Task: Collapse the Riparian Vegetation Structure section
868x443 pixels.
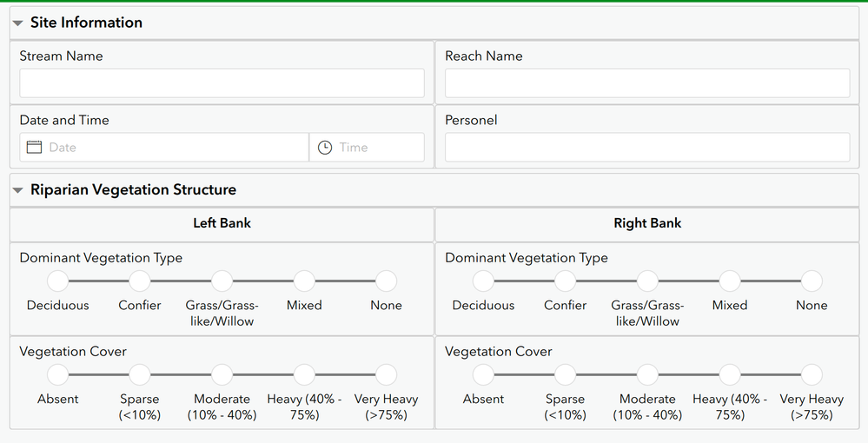Action: pyautogui.click(x=18, y=189)
